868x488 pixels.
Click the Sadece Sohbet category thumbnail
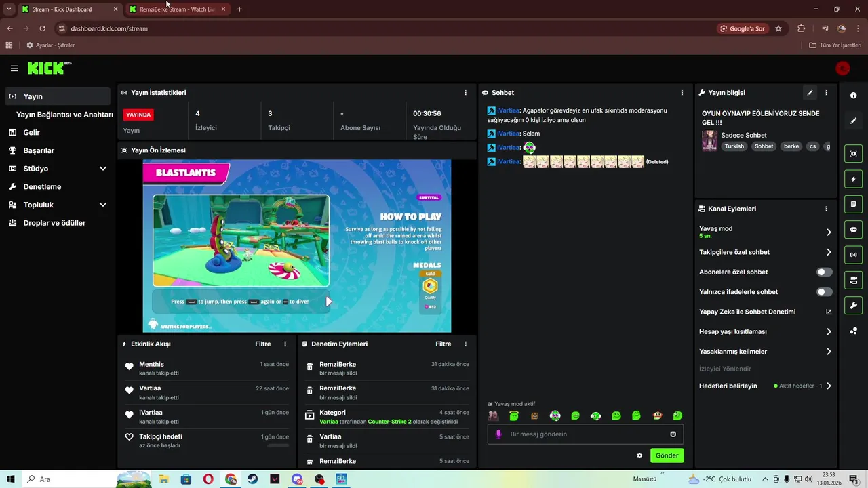pyautogui.click(x=709, y=140)
